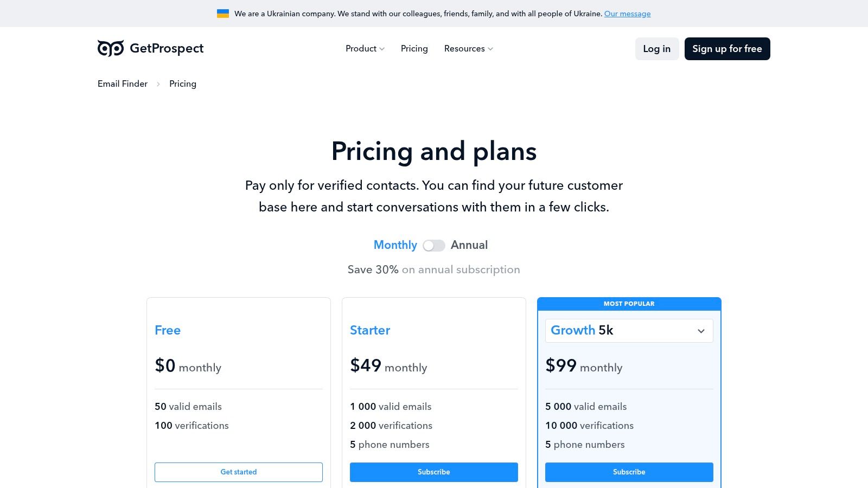The width and height of the screenshot is (868, 488).
Task: Open the Our message link
Action: (627, 14)
